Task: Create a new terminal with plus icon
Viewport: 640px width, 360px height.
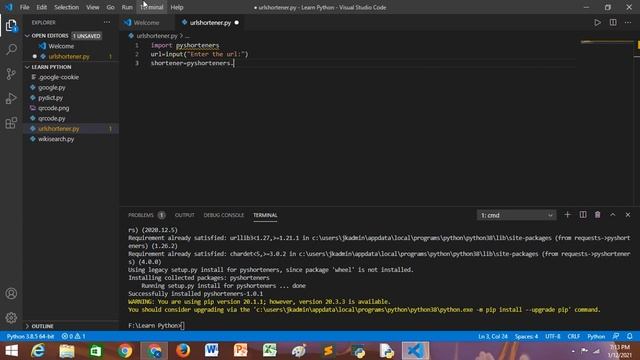Action: [x=567, y=215]
